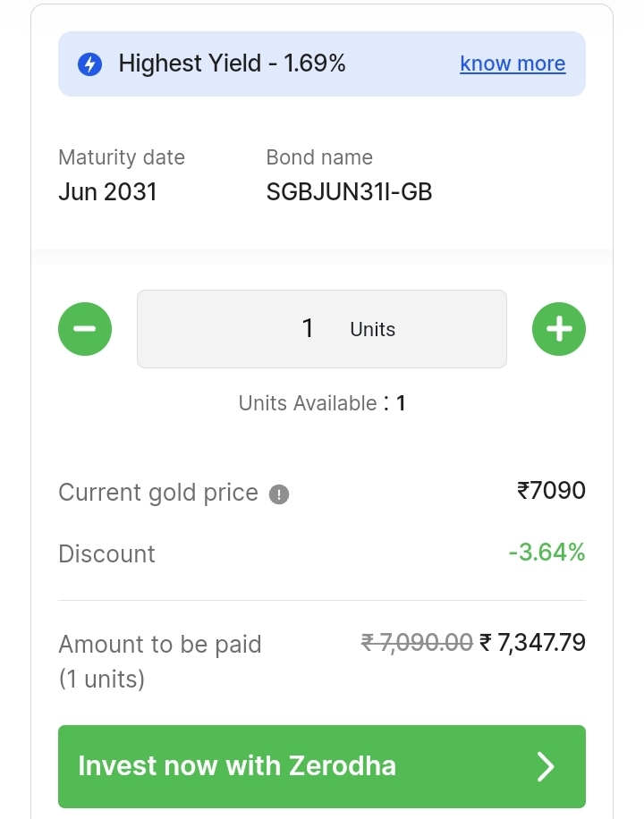The width and height of the screenshot is (644, 819).
Task: Click the info icon beside Current gold price
Action: 279,494
